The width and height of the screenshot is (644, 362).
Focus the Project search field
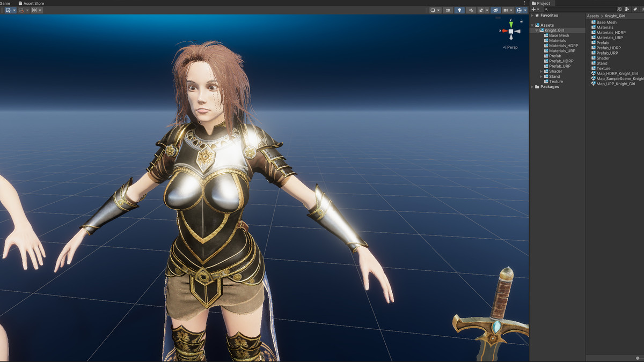[580, 9]
